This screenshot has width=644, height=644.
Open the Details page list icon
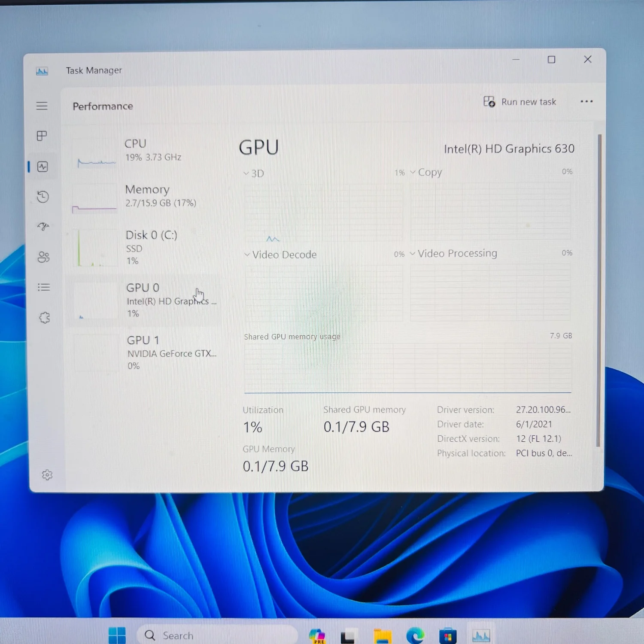(x=44, y=287)
